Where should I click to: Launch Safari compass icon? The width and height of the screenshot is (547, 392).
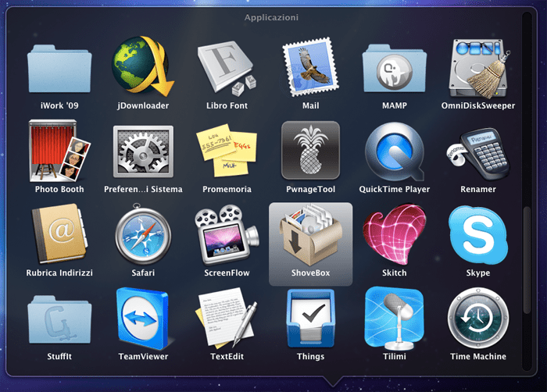tap(143, 234)
